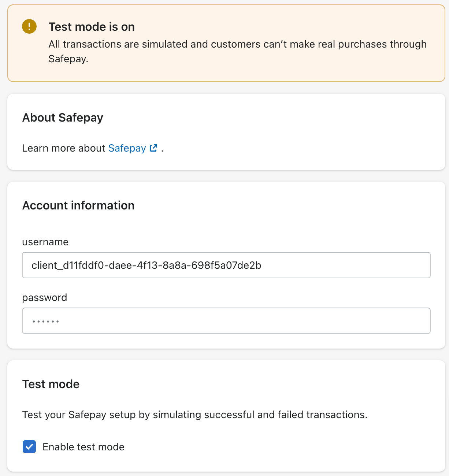Toggle the Enable test mode checkbox
Screen dimensions: 449x476
click(29, 447)
